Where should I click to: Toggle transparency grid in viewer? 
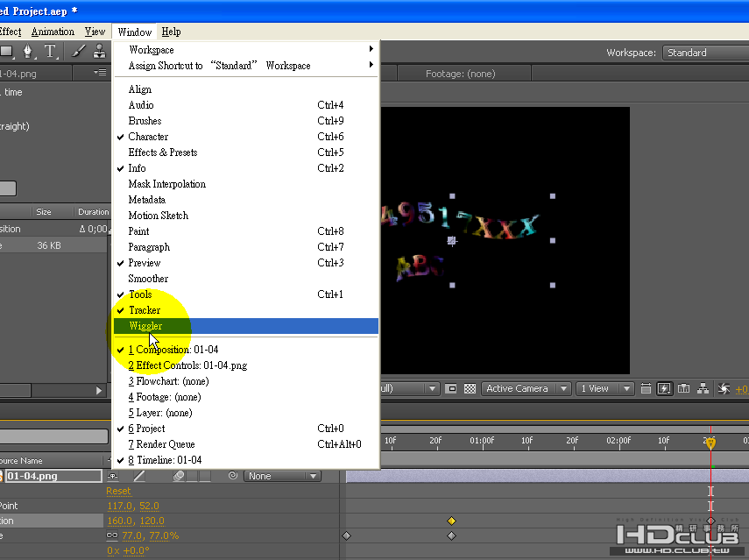pos(470,388)
